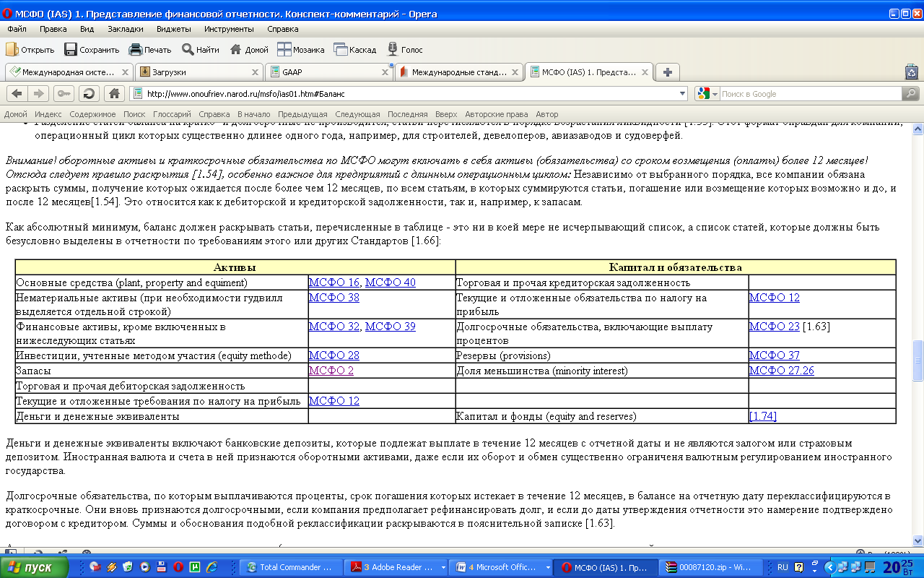The height and width of the screenshot is (578, 924).
Task: Click the Авторские права navigation link
Action: tap(496, 114)
